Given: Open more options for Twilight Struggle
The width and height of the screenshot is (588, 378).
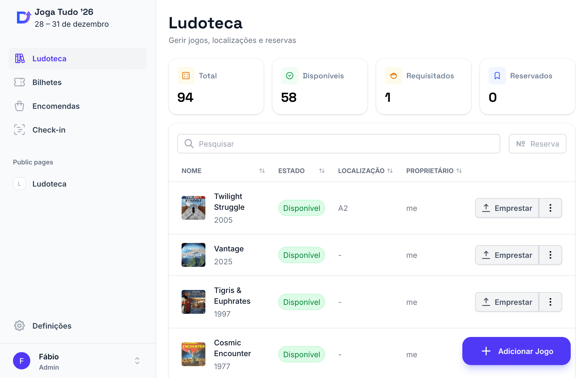Looking at the screenshot, I should [x=550, y=208].
